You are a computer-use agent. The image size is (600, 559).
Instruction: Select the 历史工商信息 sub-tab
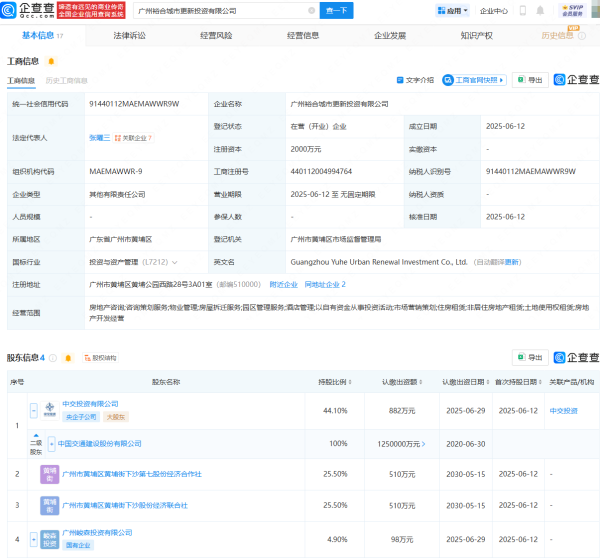[67, 81]
